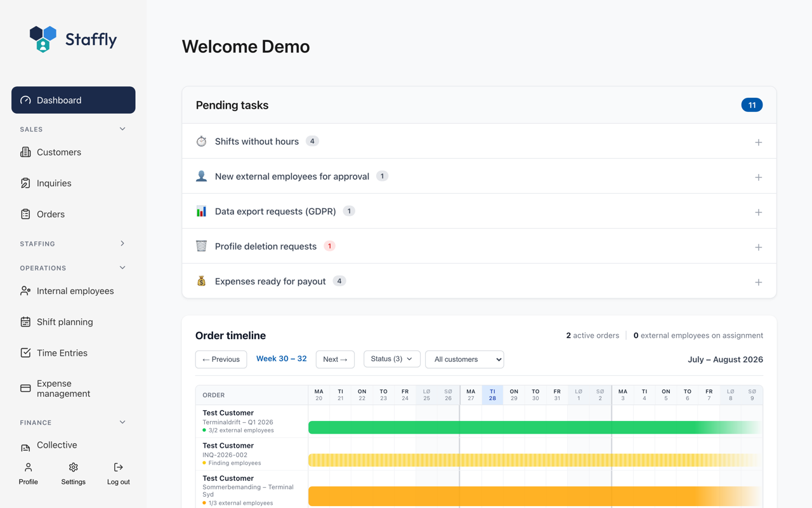Click the Next weeks button

click(335, 359)
